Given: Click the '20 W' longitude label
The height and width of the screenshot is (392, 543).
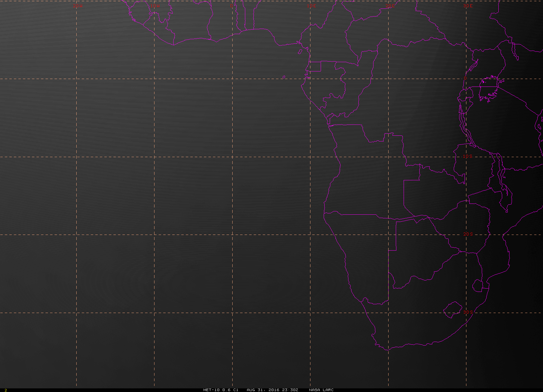Looking at the screenshot, I should [x=78, y=6].
